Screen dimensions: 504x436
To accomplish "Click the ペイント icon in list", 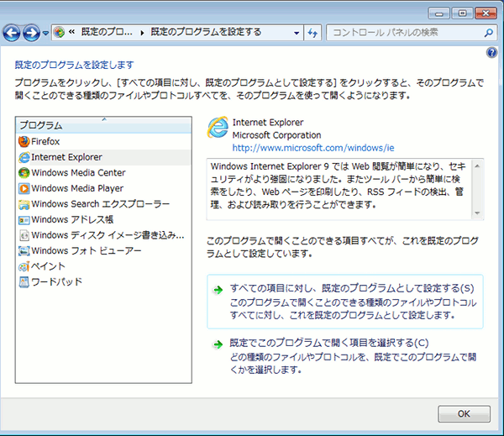I will 24,266.
